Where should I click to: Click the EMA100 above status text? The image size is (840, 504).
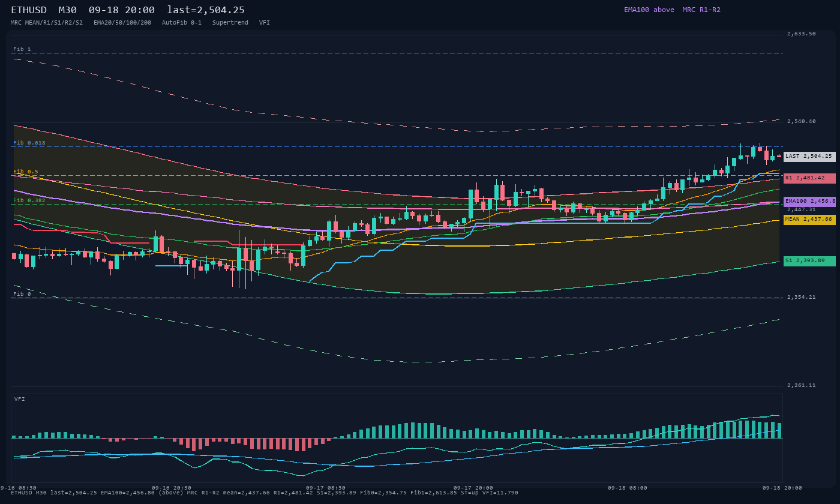click(x=649, y=10)
